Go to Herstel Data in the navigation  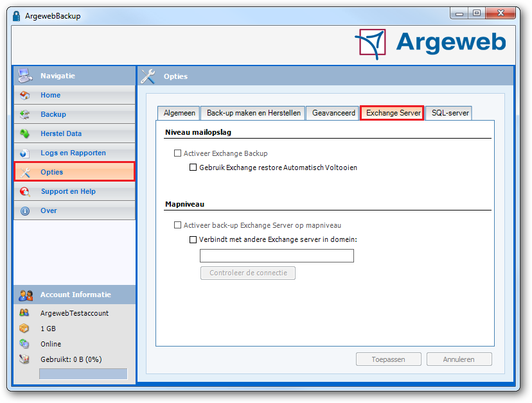coord(75,133)
